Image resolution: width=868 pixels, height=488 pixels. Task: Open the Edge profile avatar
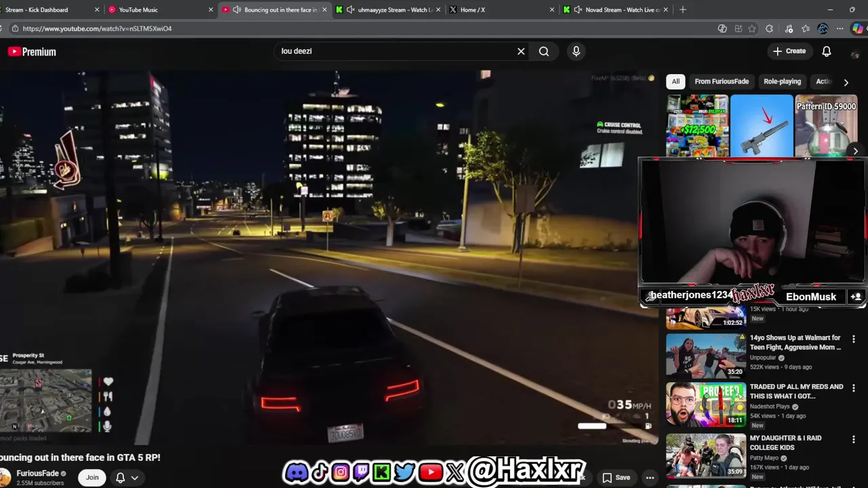823,28
